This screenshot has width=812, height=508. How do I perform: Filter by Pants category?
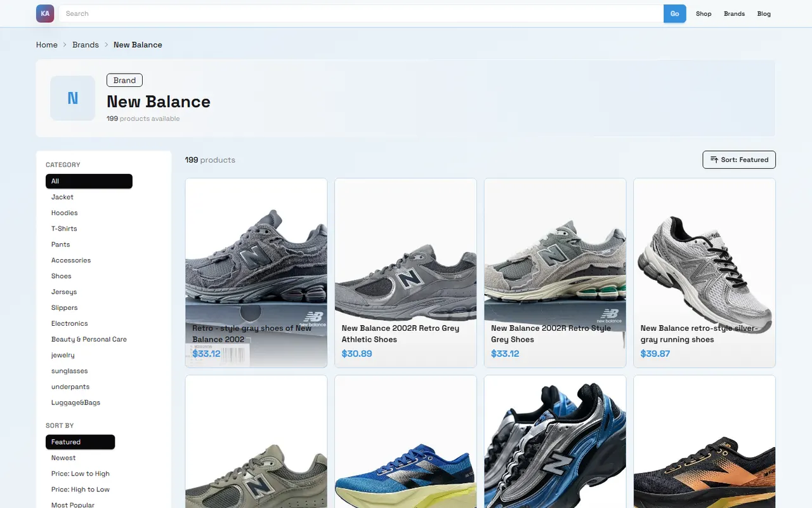click(x=61, y=244)
